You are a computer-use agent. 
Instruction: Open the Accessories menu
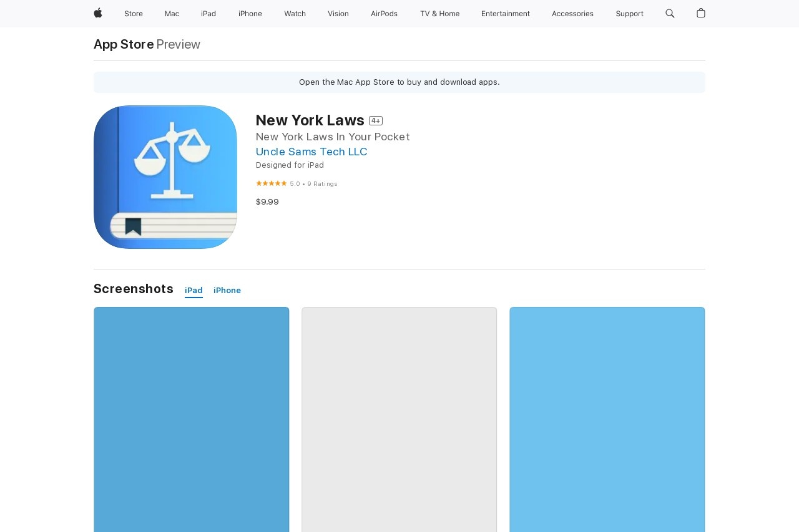click(x=572, y=14)
